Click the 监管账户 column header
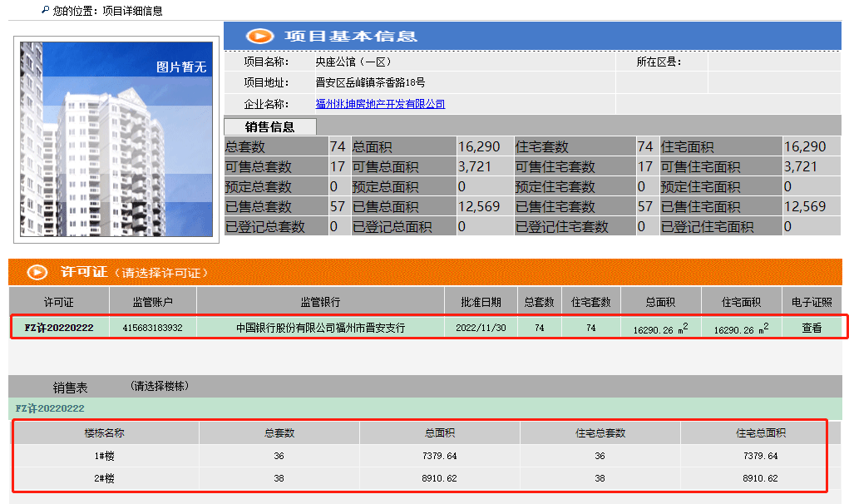 click(153, 302)
